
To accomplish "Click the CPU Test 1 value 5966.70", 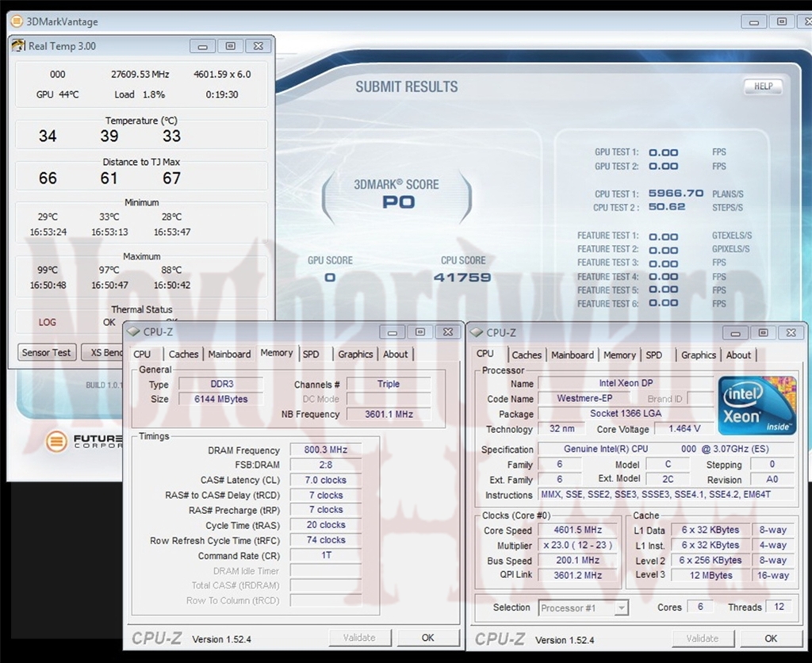I will click(x=676, y=194).
